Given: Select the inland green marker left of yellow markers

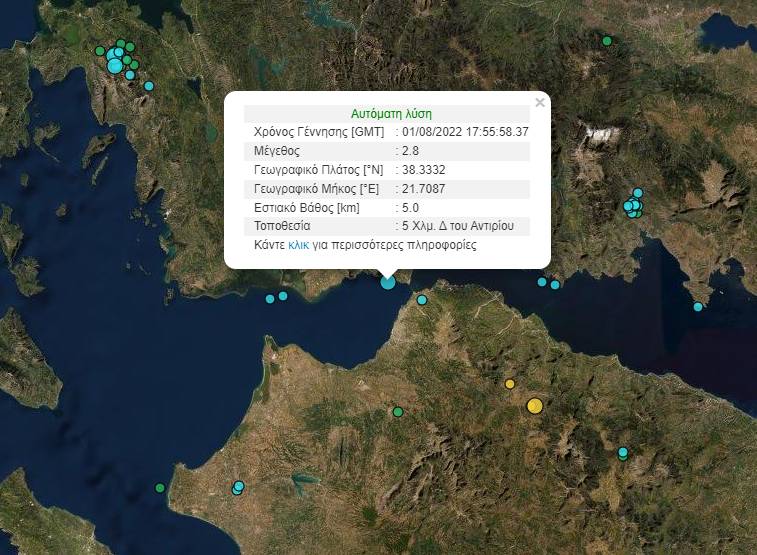Looking at the screenshot, I should click(398, 411).
